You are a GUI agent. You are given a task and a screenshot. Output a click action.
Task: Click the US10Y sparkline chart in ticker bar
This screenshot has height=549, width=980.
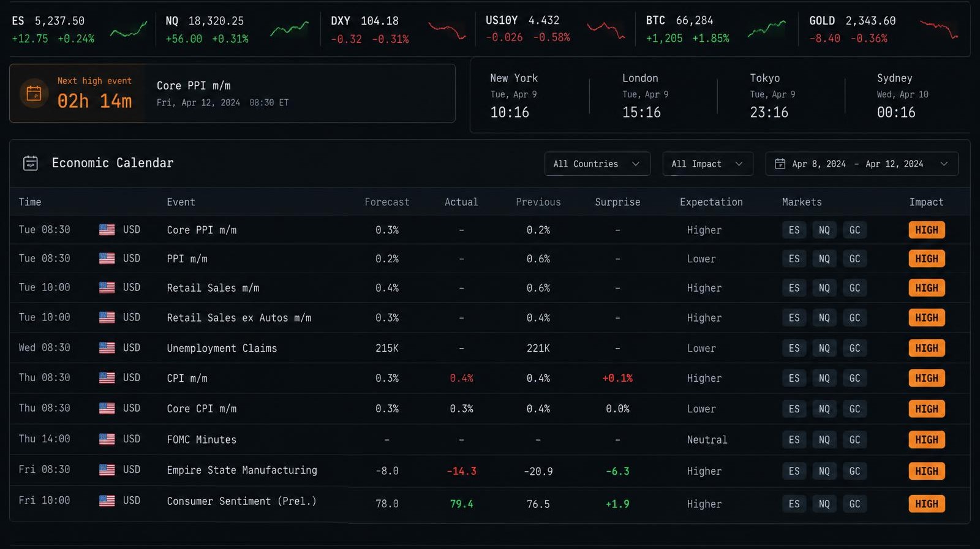click(606, 29)
